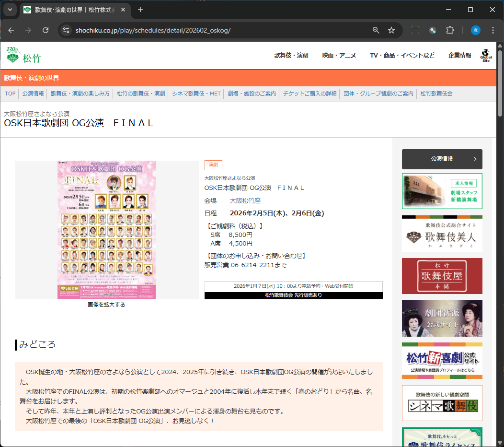
Task: Click the 大阪松竹座 venue link
Action: pyautogui.click(x=245, y=201)
